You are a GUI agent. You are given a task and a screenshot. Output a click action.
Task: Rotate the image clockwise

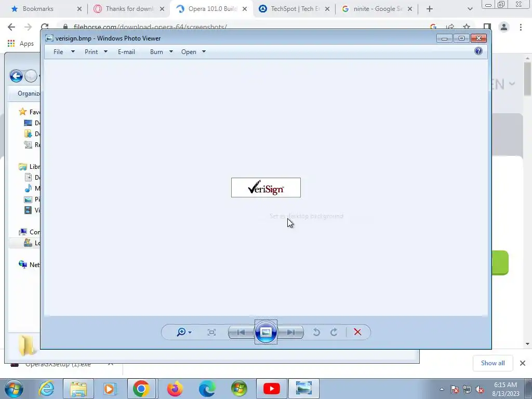coord(334,332)
